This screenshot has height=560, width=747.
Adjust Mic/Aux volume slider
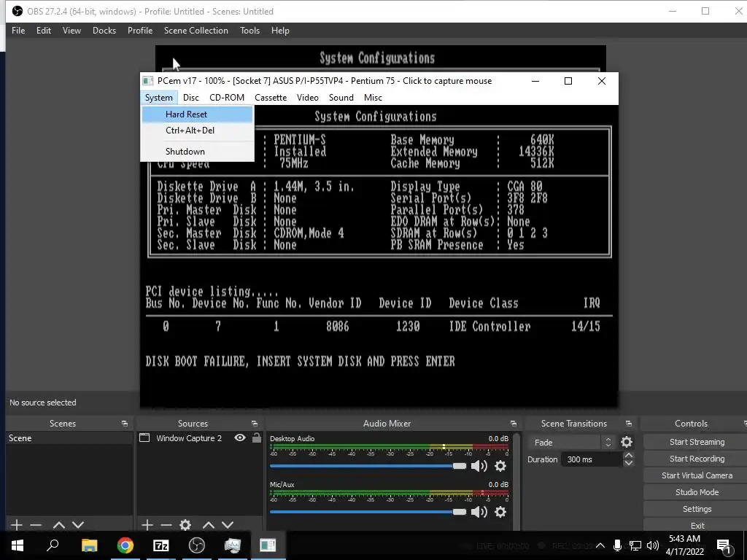(368, 512)
